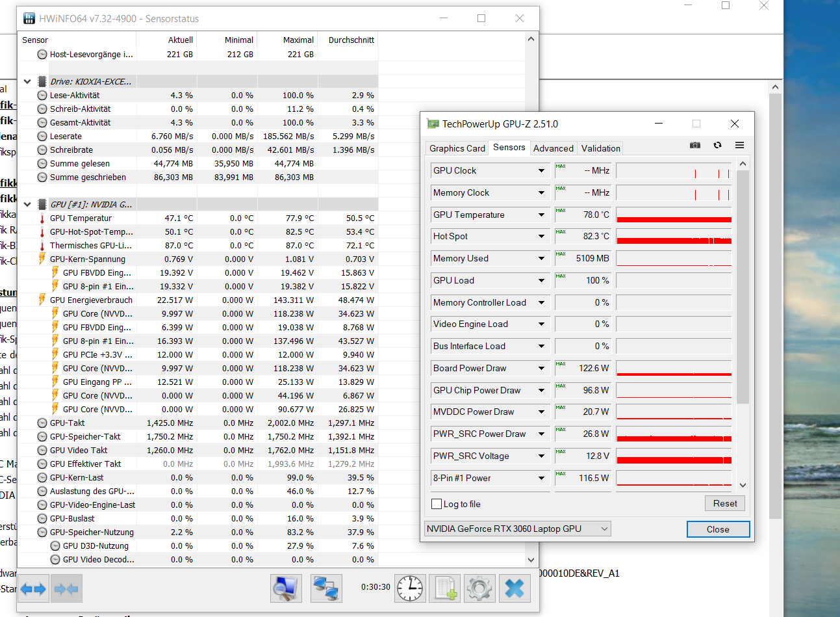
Task: Open the Video Engine Load dropdown
Action: [541, 324]
